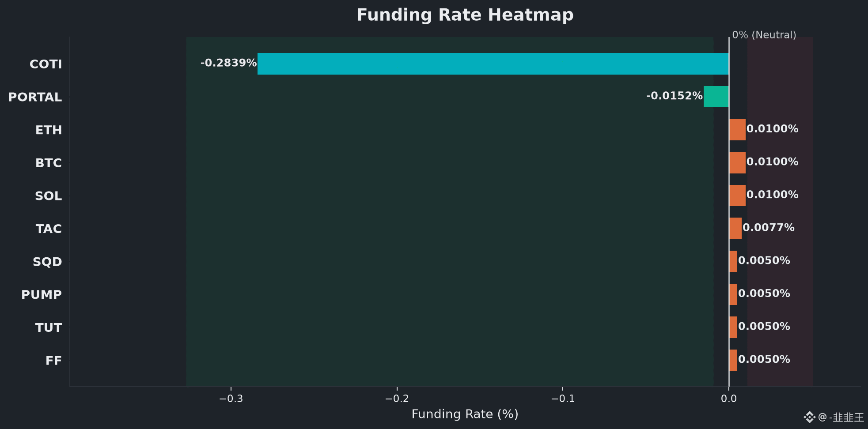This screenshot has width=868, height=429.
Task: Select the PORTAL green funding bar
Action: [716, 97]
